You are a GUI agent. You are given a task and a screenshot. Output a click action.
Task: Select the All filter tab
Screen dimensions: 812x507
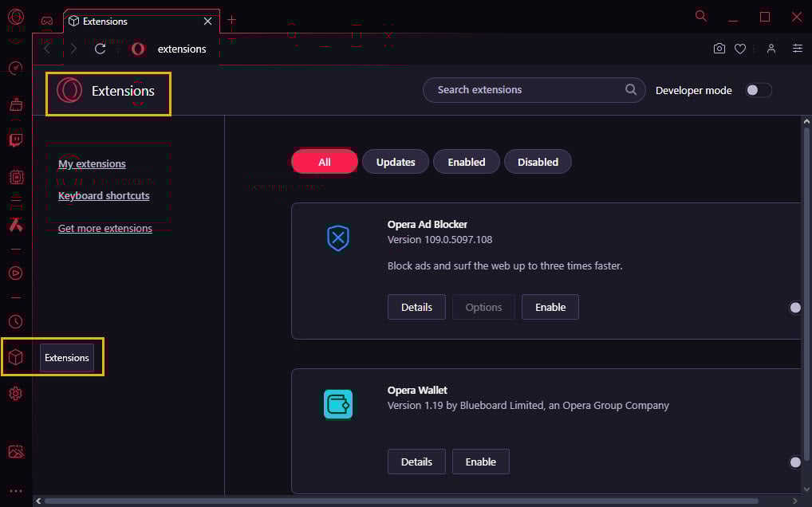pos(324,162)
